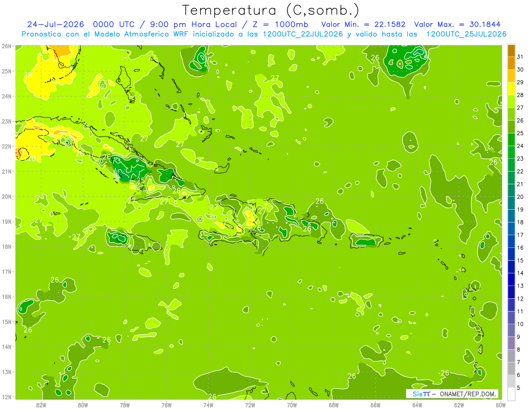Click the green swatch between 26 and 27
The width and height of the screenshot is (532, 411).
coord(511,114)
